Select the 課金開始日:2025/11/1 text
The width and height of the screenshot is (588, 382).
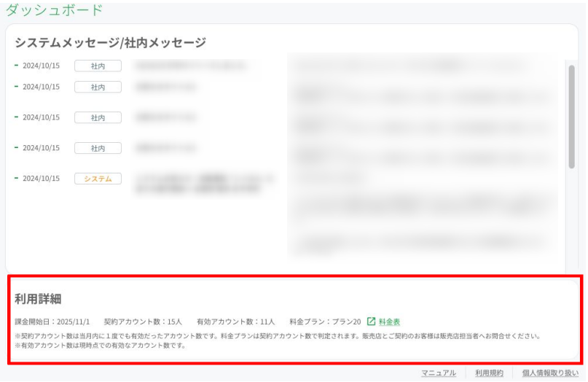point(52,321)
